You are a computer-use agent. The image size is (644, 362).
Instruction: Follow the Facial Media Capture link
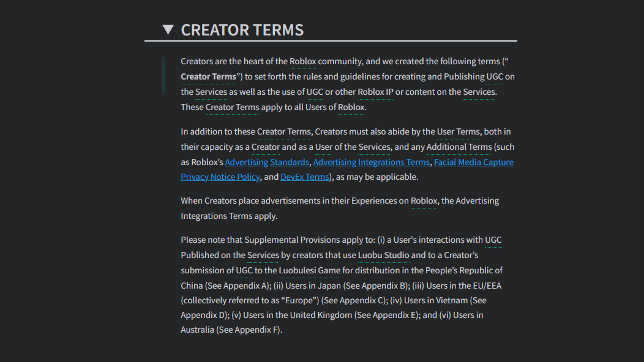[474, 162]
